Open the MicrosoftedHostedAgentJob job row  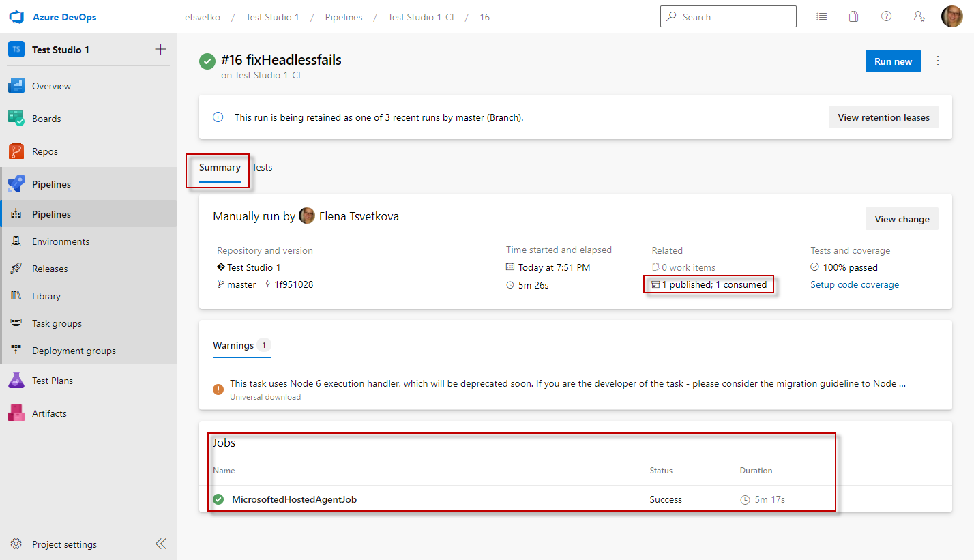[576, 499]
